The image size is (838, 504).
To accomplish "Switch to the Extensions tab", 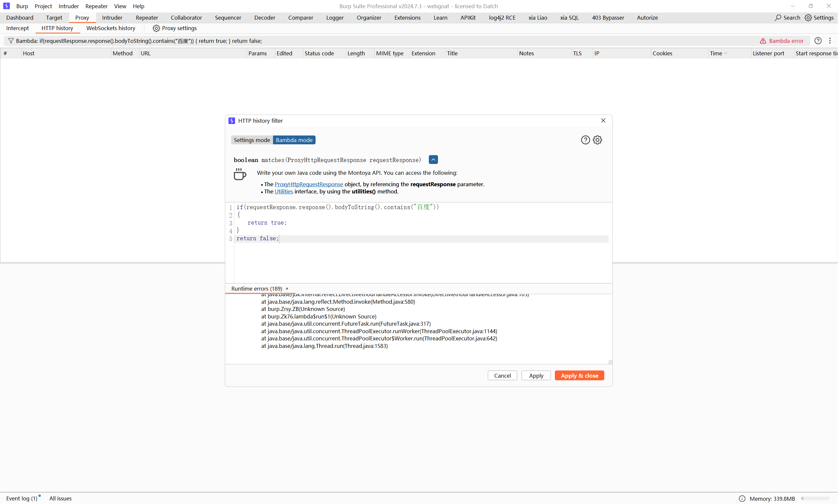I will (407, 18).
